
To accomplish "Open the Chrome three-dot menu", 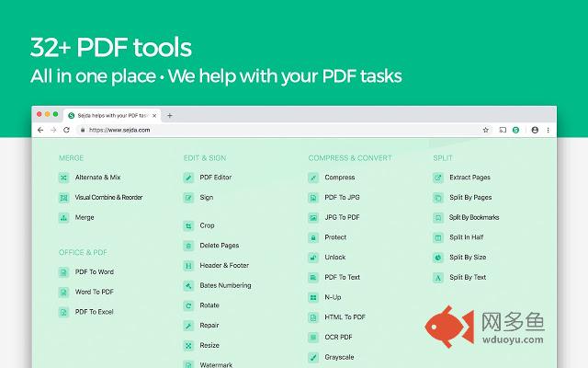I will click(x=548, y=131).
